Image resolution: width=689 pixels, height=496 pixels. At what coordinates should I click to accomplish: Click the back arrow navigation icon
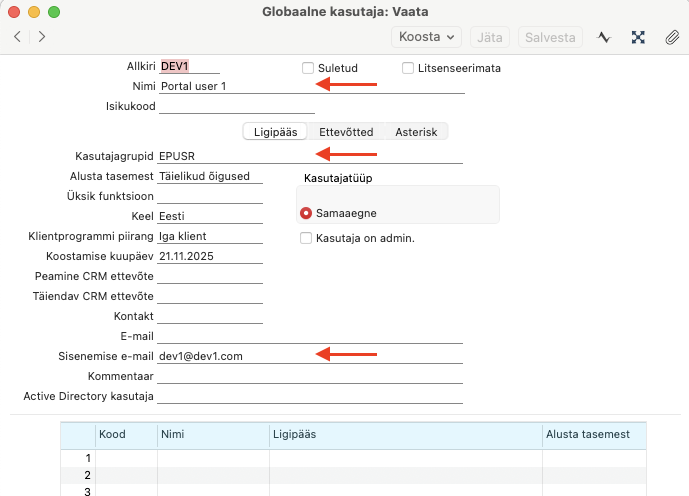(x=18, y=37)
